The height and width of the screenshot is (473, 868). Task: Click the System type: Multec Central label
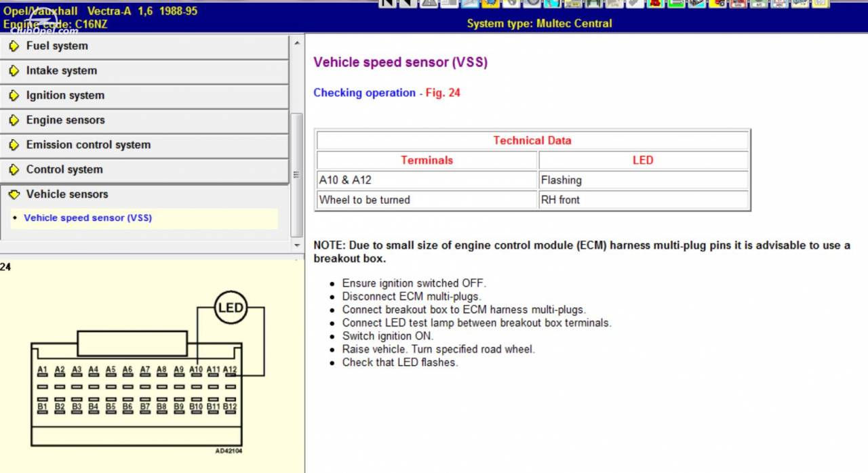[539, 24]
